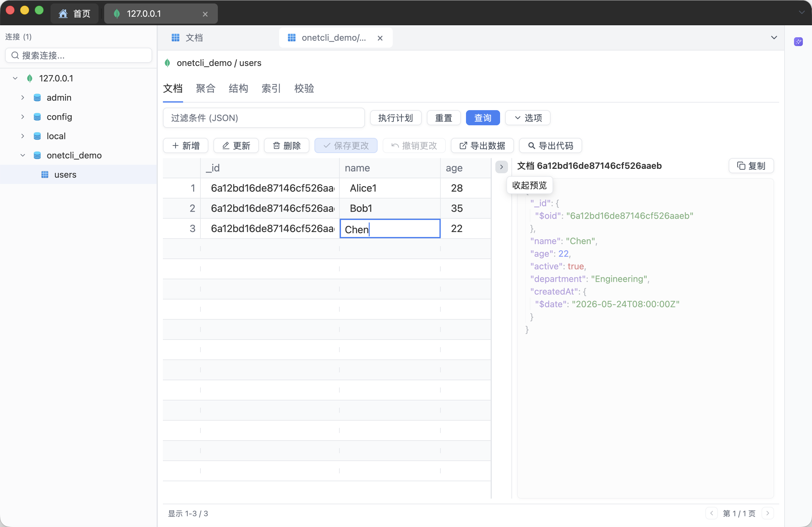Switch to the 聚合 tab
This screenshot has height=527, width=812.
[206, 88]
